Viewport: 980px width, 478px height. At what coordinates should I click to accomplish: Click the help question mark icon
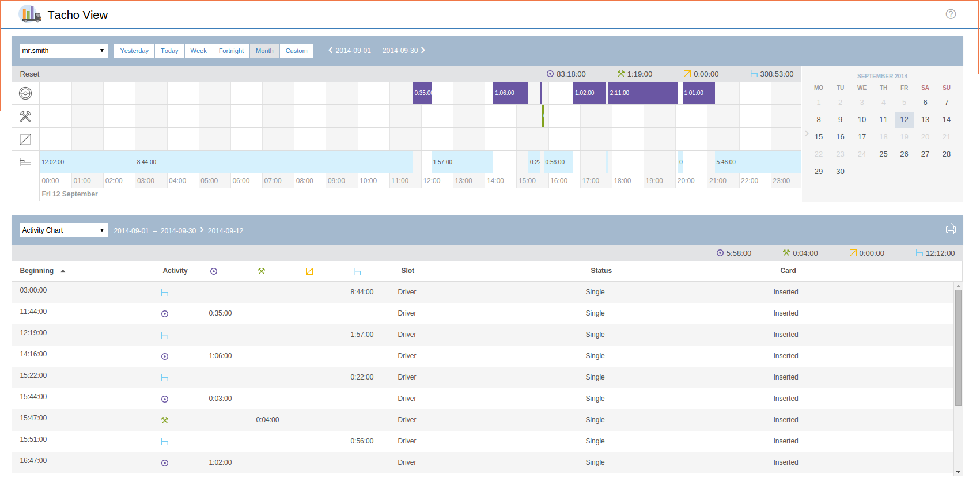click(951, 14)
